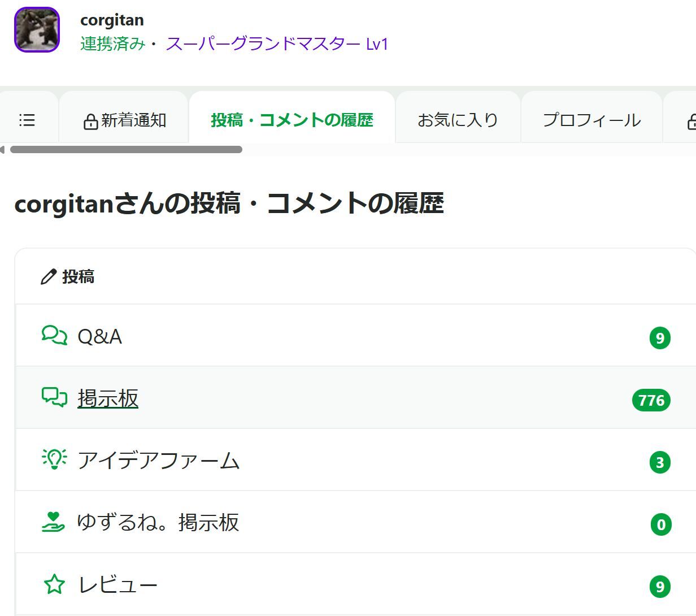696x616 pixels.
Task: Open the 掲示板 posts link
Action: coord(108,398)
